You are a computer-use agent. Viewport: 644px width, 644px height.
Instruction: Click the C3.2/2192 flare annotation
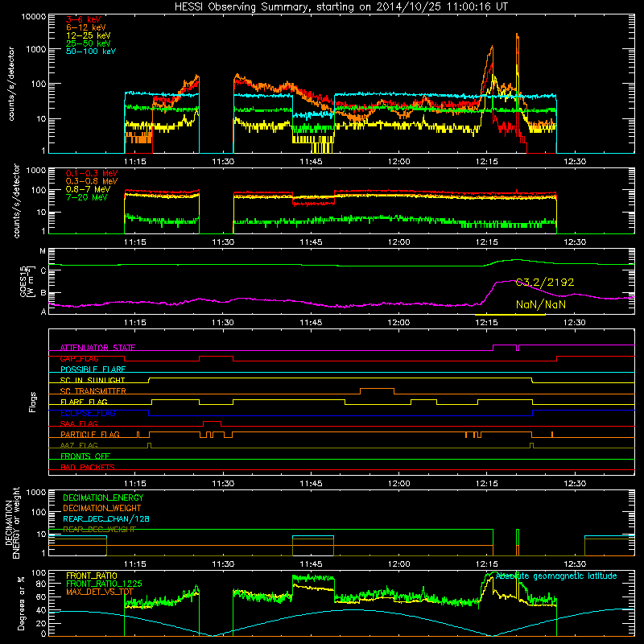pos(545,283)
